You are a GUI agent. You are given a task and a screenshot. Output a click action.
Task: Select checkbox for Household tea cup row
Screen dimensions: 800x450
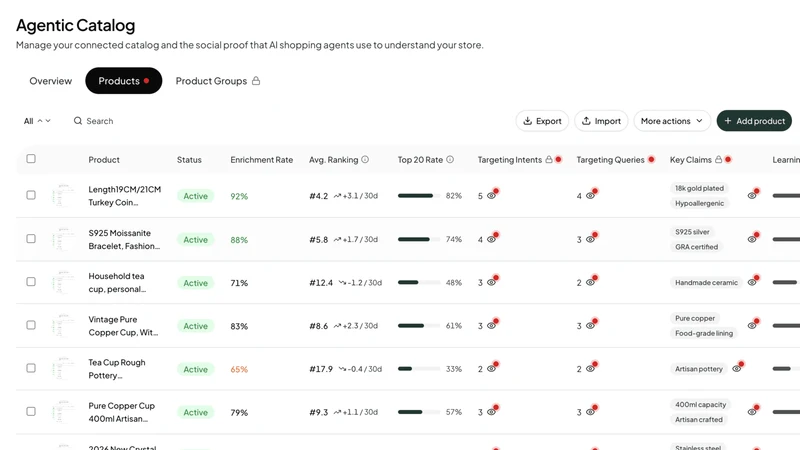[31, 282]
